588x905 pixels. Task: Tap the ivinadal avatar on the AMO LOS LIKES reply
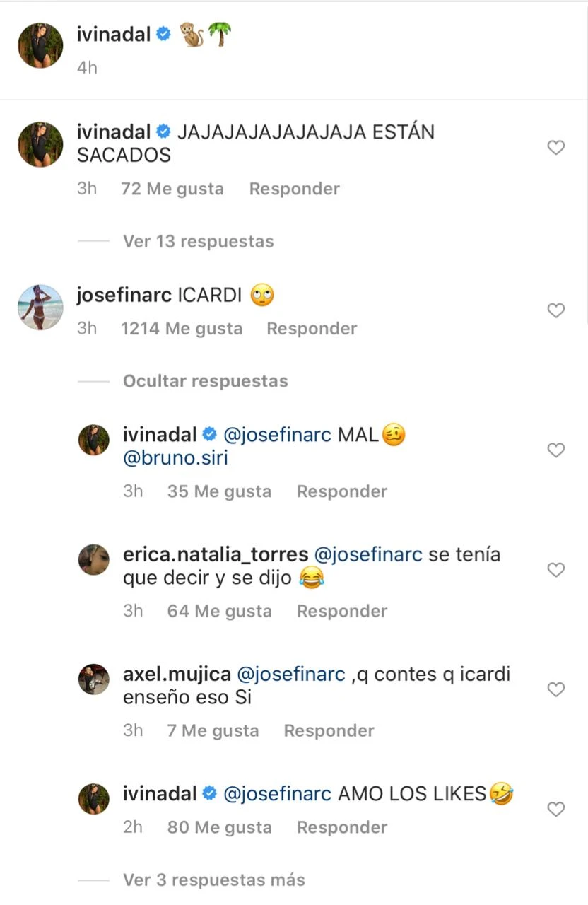pyautogui.click(x=93, y=798)
